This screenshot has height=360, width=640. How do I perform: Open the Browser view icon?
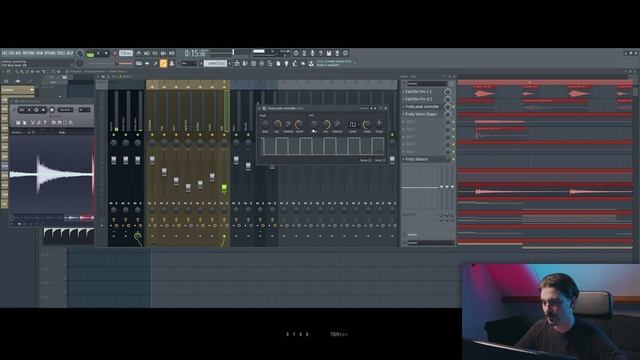[270, 63]
